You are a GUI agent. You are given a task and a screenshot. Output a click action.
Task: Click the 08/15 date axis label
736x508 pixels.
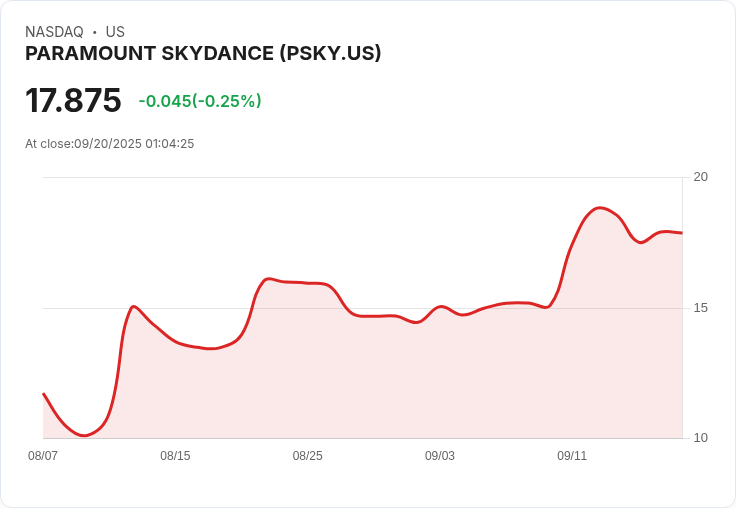pos(175,456)
